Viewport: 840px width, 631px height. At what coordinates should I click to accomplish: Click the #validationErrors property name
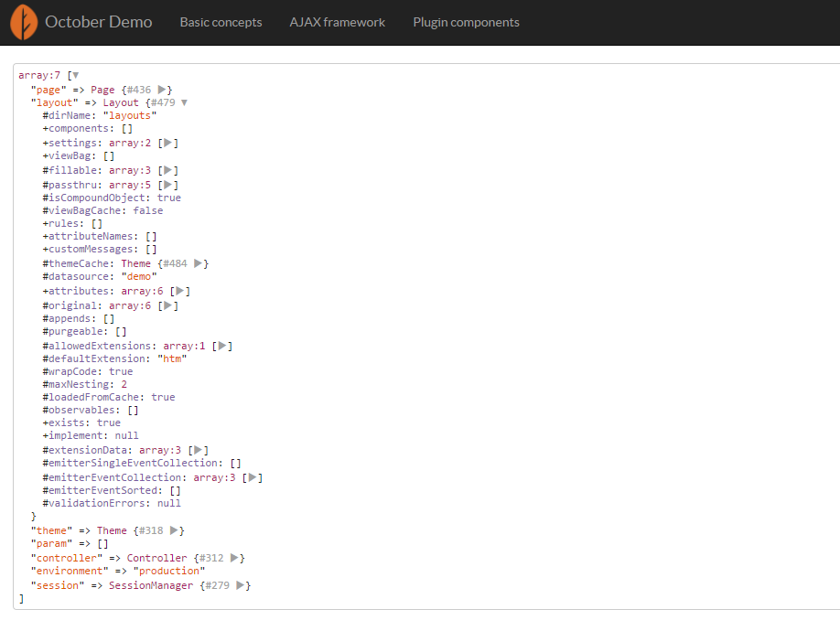96,503
